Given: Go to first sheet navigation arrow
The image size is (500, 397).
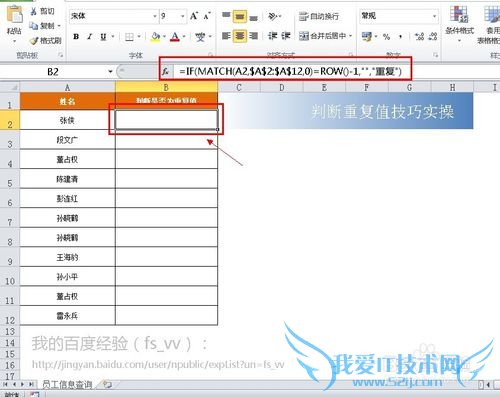Looking at the screenshot, I should [6, 385].
